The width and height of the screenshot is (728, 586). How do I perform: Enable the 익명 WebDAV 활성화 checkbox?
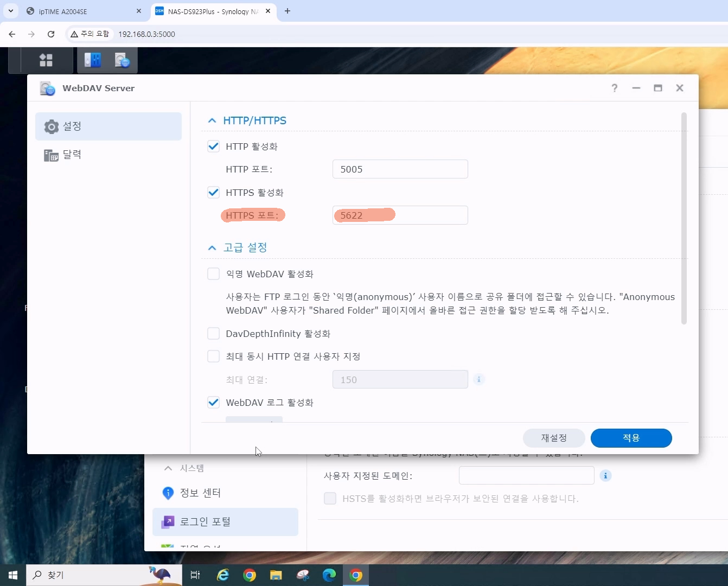coord(214,274)
